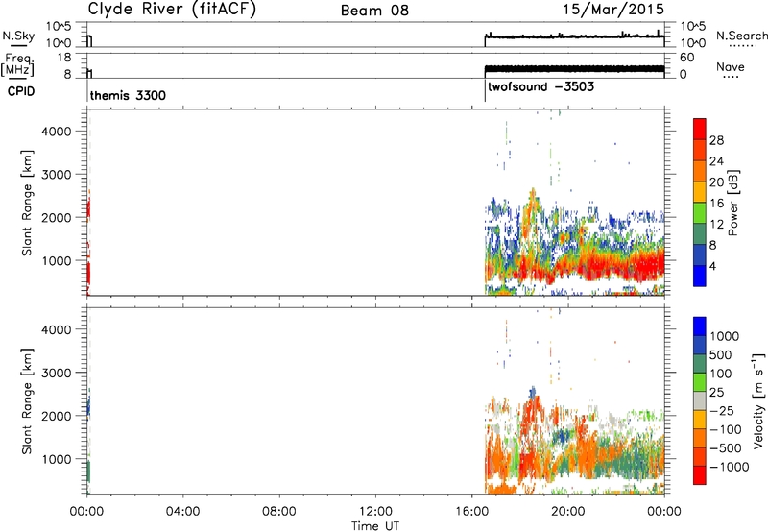The width and height of the screenshot is (768, 532).
Task: Click the '12:00' time tick label
Action: (375, 512)
